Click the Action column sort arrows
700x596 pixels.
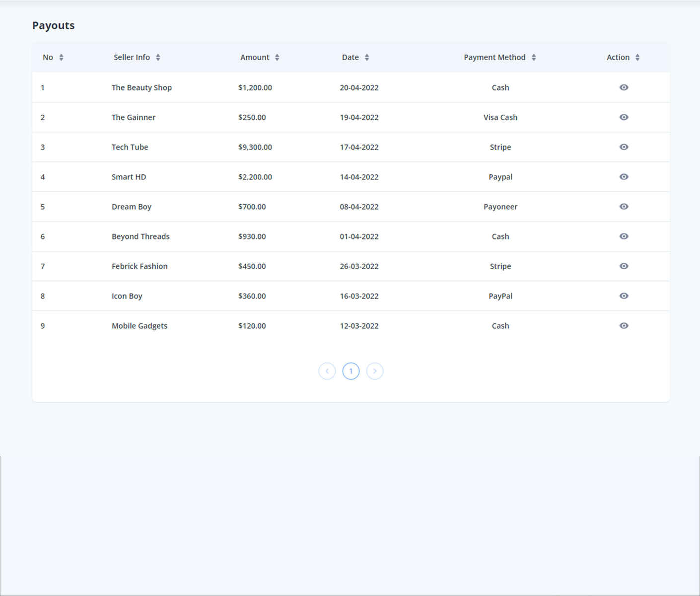click(x=637, y=58)
